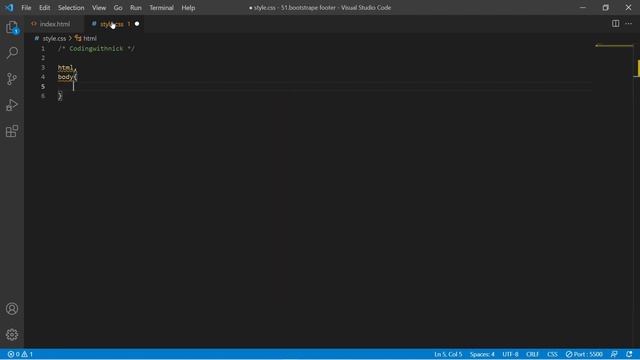Open Accounts menu icon
The height and width of the screenshot is (360, 640).
(x=12, y=309)
